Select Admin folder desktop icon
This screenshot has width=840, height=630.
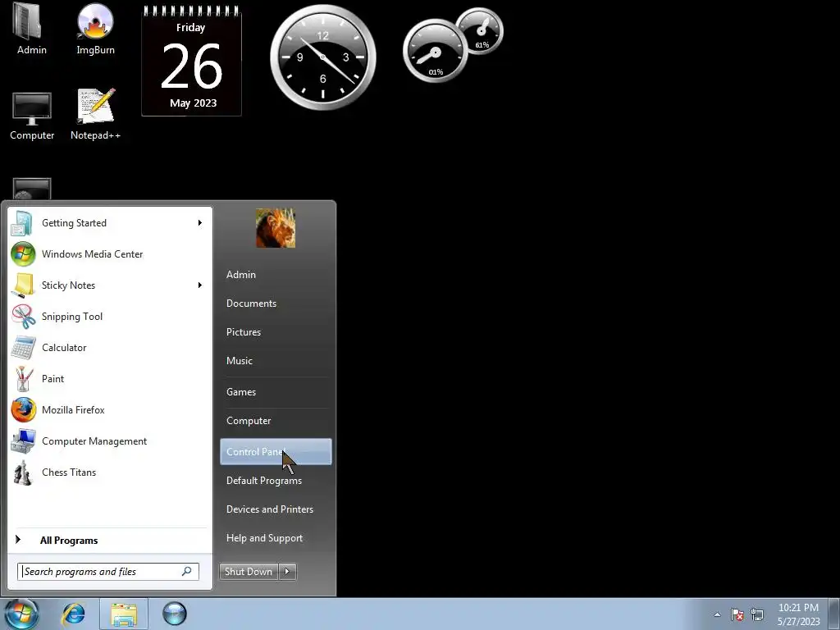31,30
